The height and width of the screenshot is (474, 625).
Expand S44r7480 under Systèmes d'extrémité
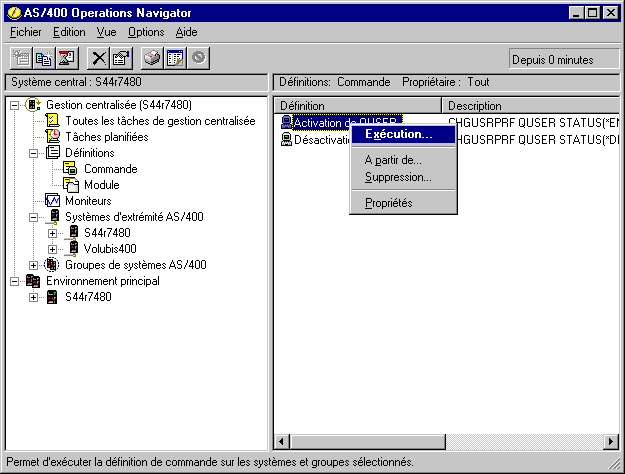(52, 233)
